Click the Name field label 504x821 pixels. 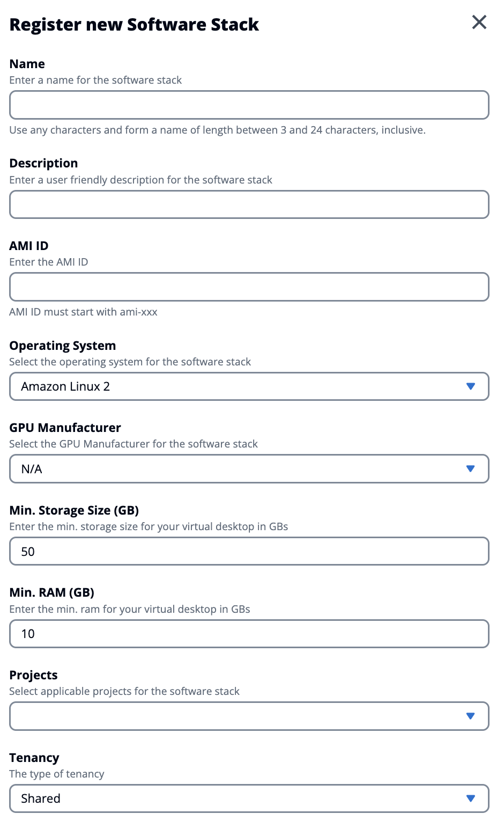[27, 64]
